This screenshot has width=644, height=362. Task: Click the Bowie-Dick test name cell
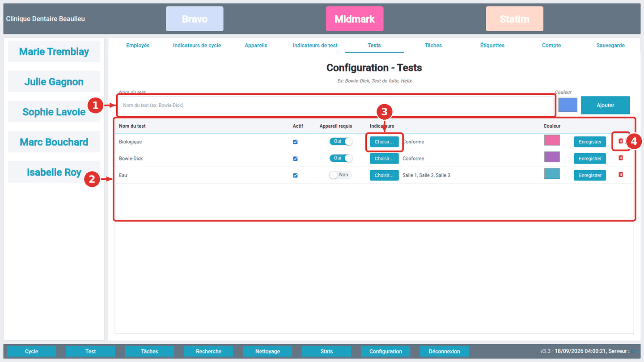coord(131,159)
